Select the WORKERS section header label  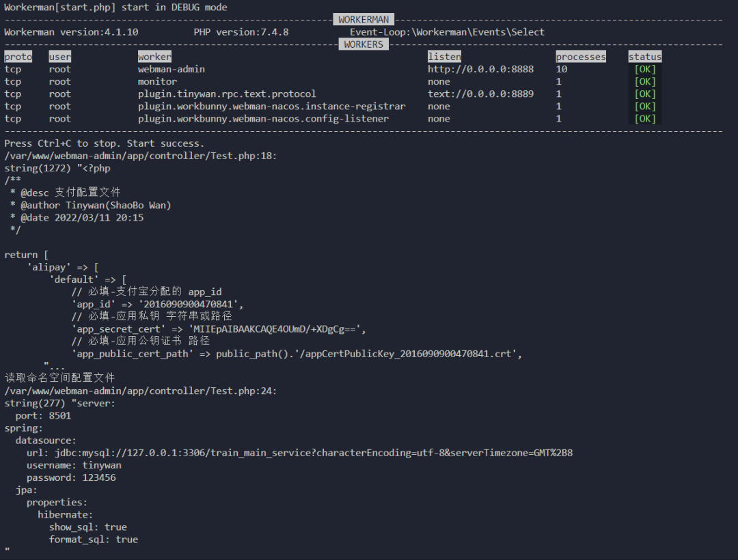[x=364, y=44]
